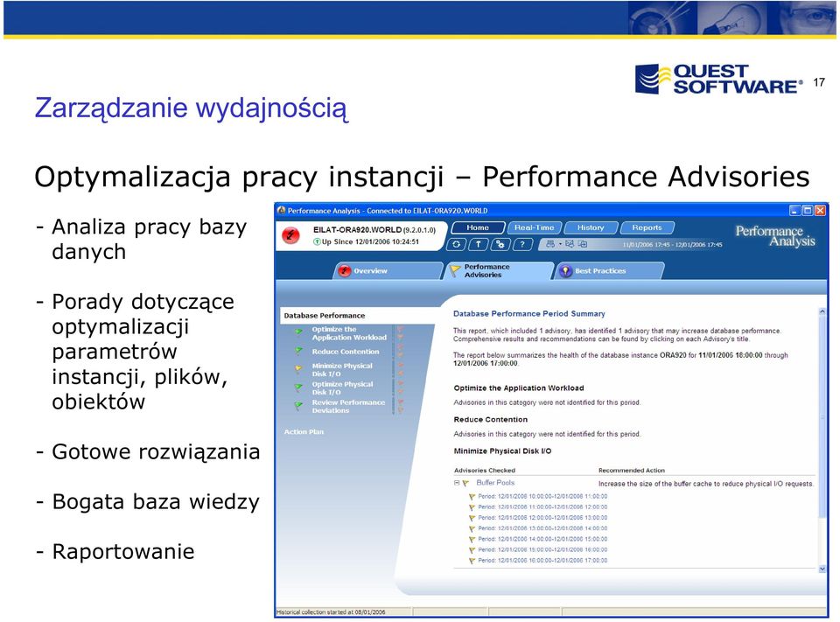Click 'Historical collection started at 08/01/2006' status text
The width and height of the screenshot is (840, 622).
tap(331, 612)
